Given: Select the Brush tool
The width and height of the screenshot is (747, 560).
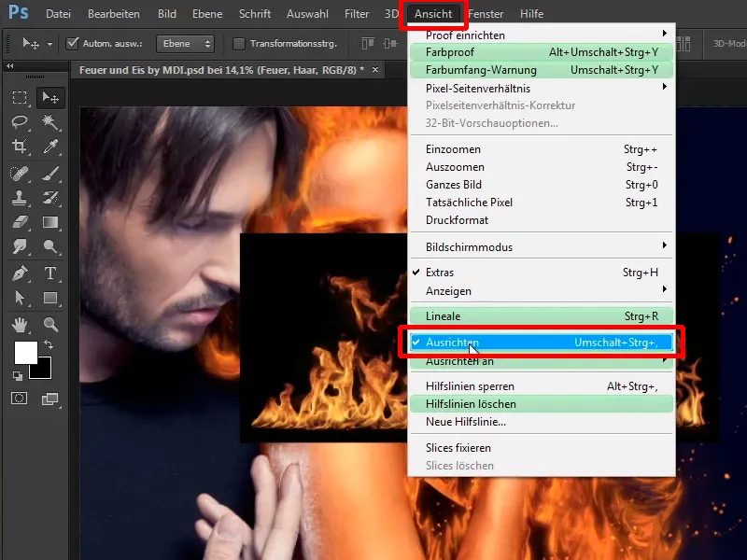Looking at the screenshot, I should [x=50, y=174].
